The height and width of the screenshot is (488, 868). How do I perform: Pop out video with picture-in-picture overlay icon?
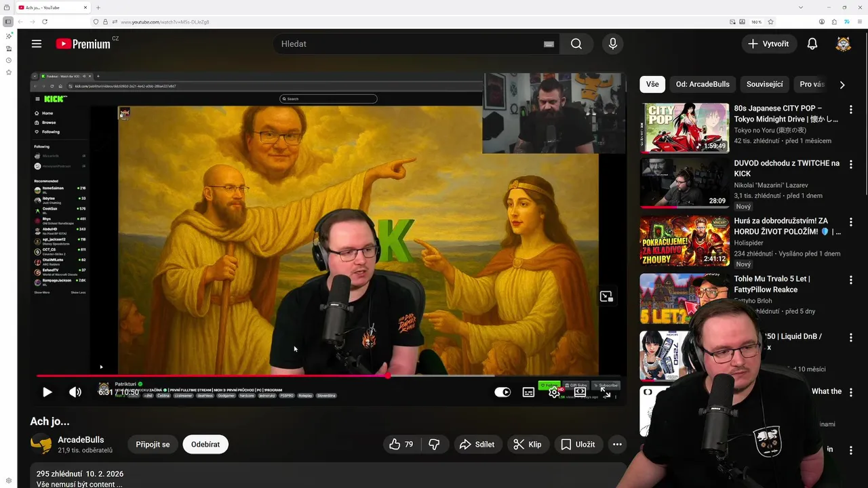tap(606, 296)
